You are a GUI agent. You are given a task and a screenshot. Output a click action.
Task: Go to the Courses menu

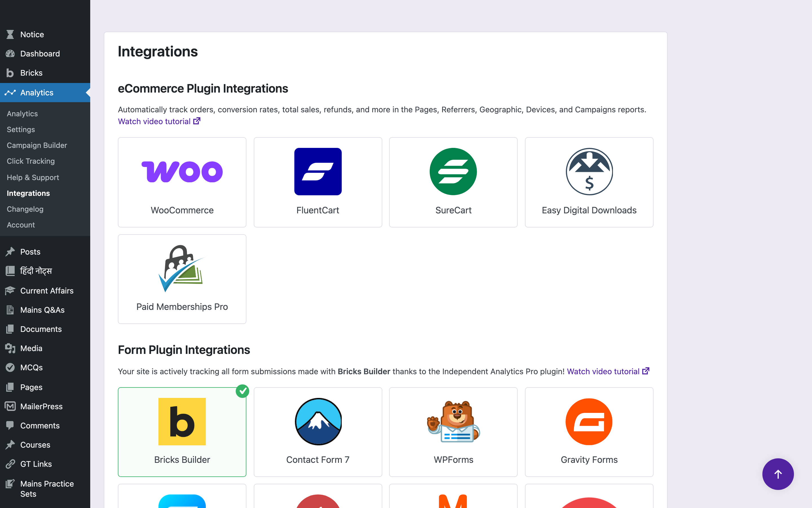[x=35, y=444]
